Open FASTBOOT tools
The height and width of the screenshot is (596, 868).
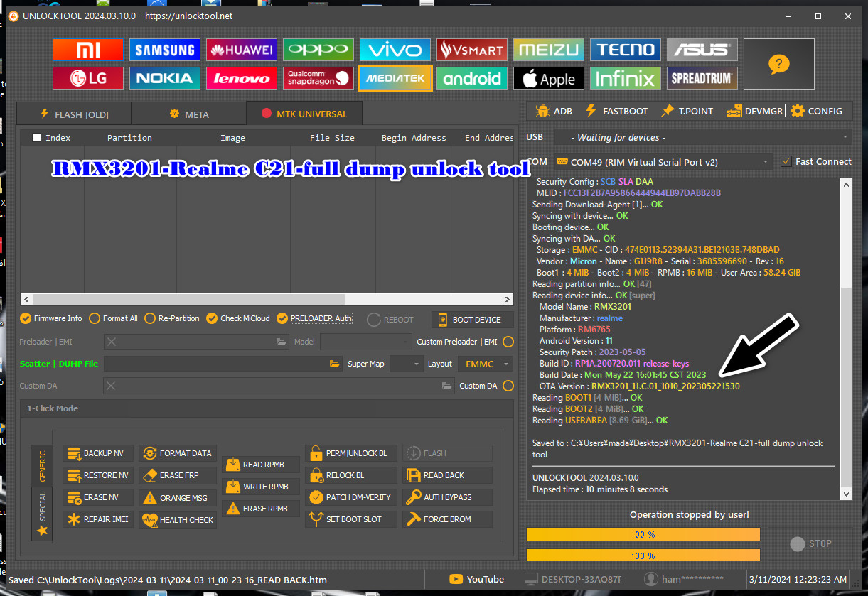pos(616,112)
